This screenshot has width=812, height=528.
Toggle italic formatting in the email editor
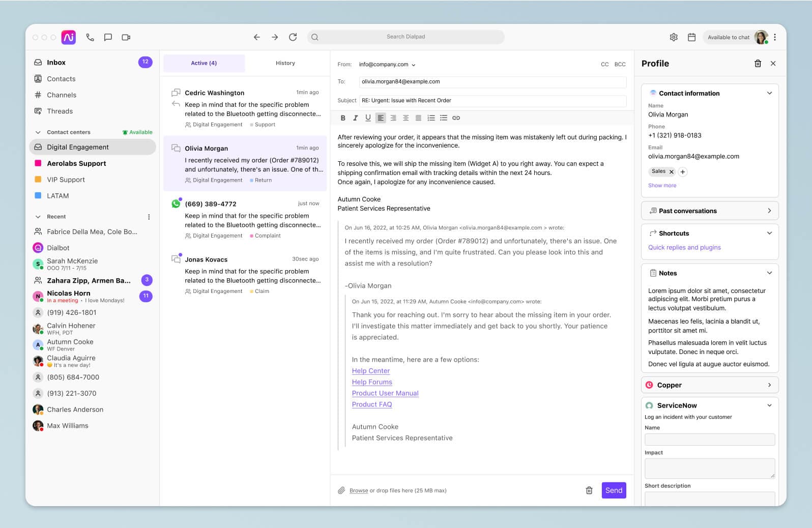tap(355, 118)
